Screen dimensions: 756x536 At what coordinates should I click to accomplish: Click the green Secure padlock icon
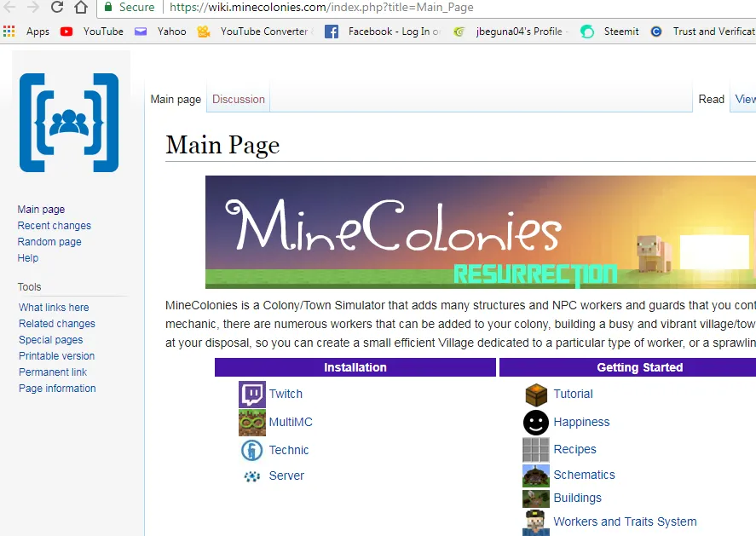pos(108,7)
